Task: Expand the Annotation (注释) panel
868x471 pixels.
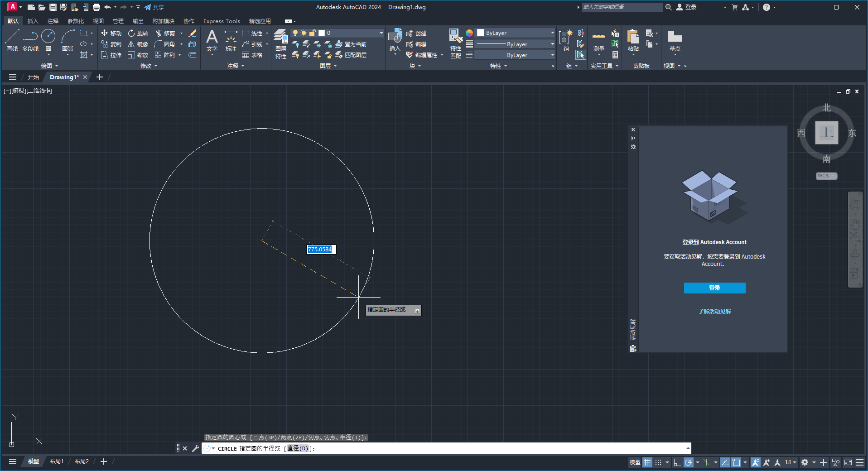Action: pyautogui.click(x=236, y=66)
